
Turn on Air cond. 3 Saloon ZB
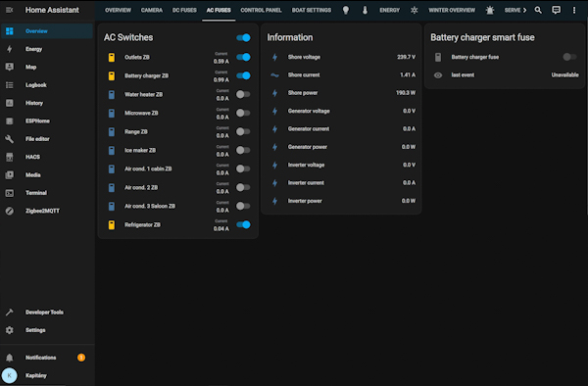coord(243,206)
